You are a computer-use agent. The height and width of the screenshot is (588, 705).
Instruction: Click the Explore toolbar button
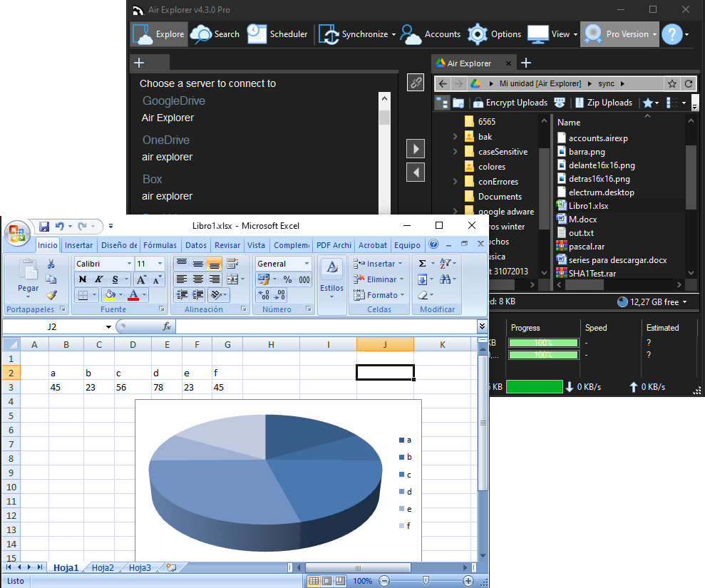tap(159, 34)
